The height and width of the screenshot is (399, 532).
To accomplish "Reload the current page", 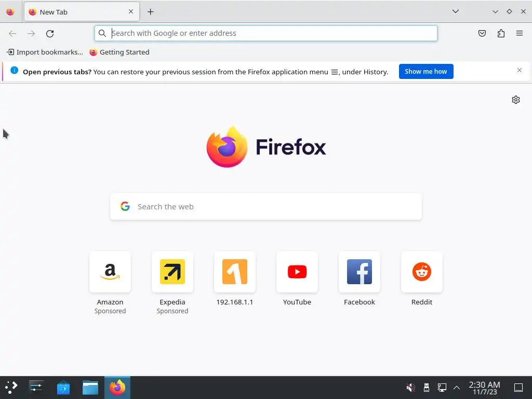I will 50,33.
